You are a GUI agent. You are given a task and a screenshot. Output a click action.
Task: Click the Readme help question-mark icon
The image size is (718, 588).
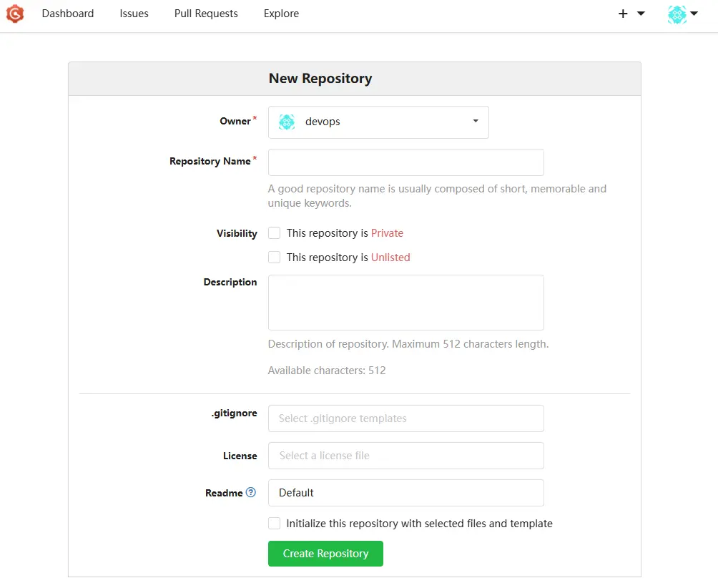(x=250, y=493)
